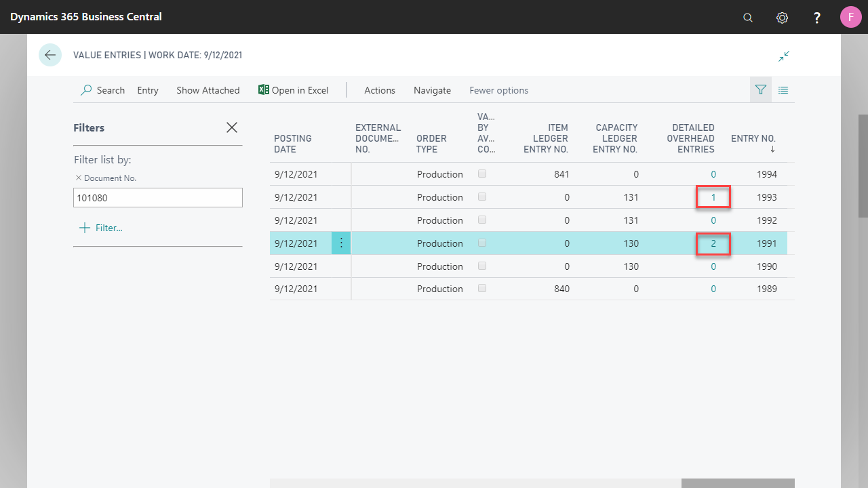
Task: Toggle the filter pane funnel icon
Action: click(x=761, y=89)
